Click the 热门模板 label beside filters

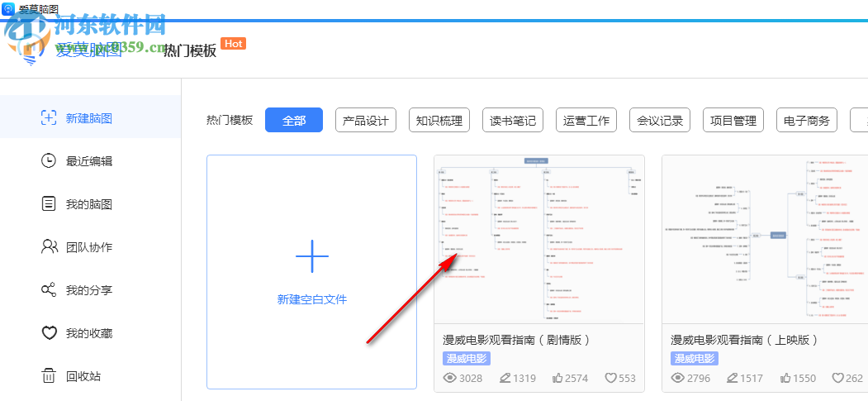pos(229,120)
